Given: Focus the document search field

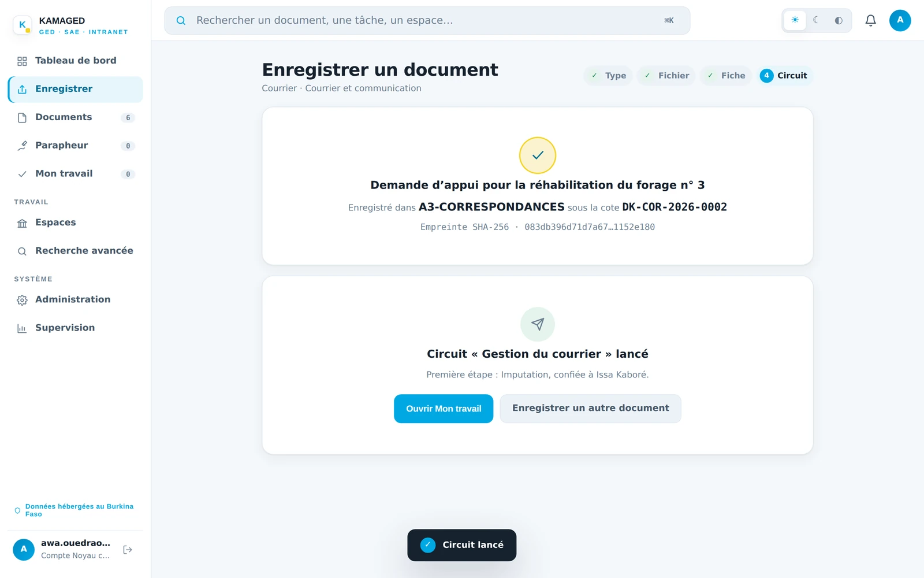Looking at the screenshot, I should coord(427,21).
